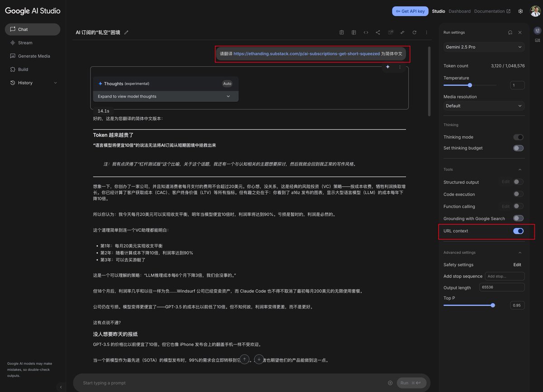Viewport: 543px width, 392px height.
Task: Disable the URL context toggle
Action: [x=518, y=231]
